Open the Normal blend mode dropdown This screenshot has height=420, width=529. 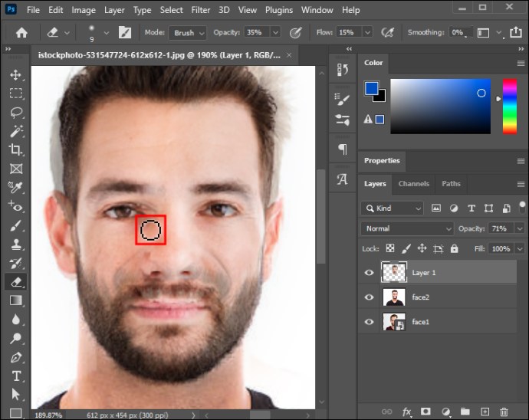pyautogui.click(x=407, y=228)
